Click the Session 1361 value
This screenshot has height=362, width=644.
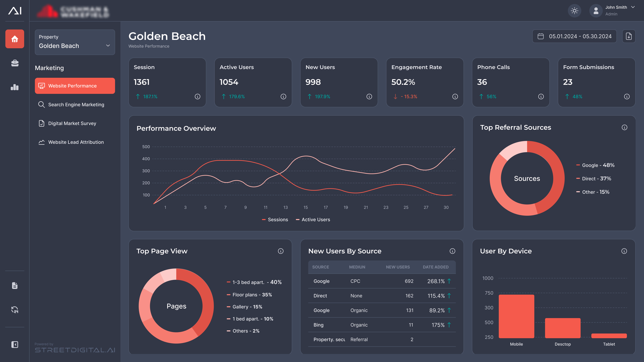(142, 82)
